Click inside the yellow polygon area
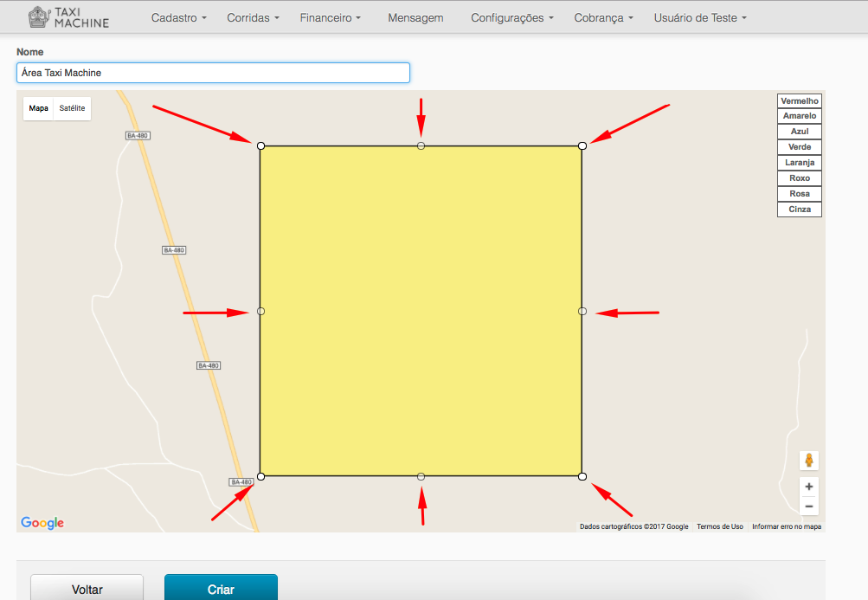 pyautogui.click(x=421, y=312)
